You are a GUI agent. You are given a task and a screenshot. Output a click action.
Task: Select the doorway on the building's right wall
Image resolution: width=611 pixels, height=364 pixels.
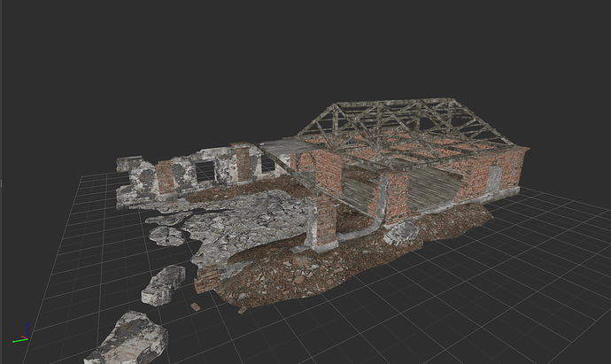[492, 179]
